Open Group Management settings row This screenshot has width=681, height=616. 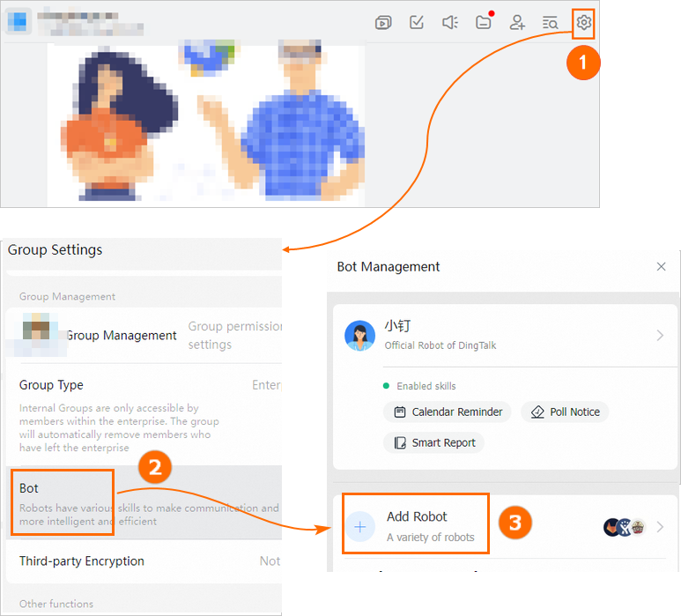tap(144, 336)
